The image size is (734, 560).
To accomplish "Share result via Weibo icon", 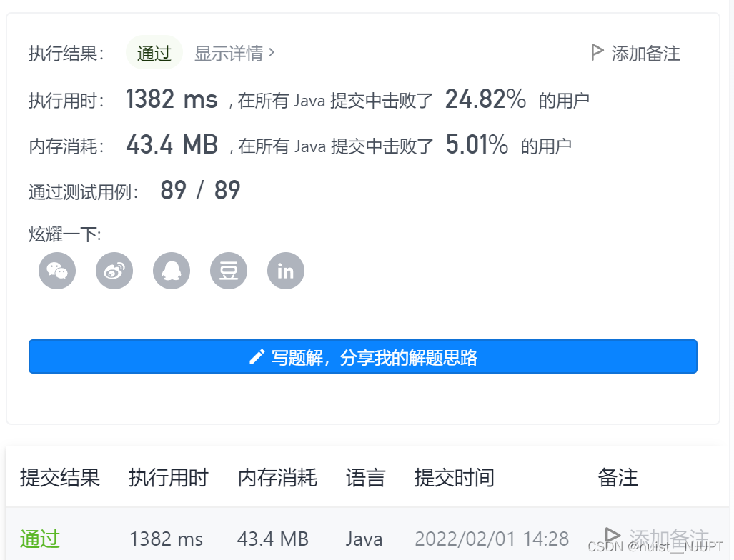I will click(x=114, y=271).
